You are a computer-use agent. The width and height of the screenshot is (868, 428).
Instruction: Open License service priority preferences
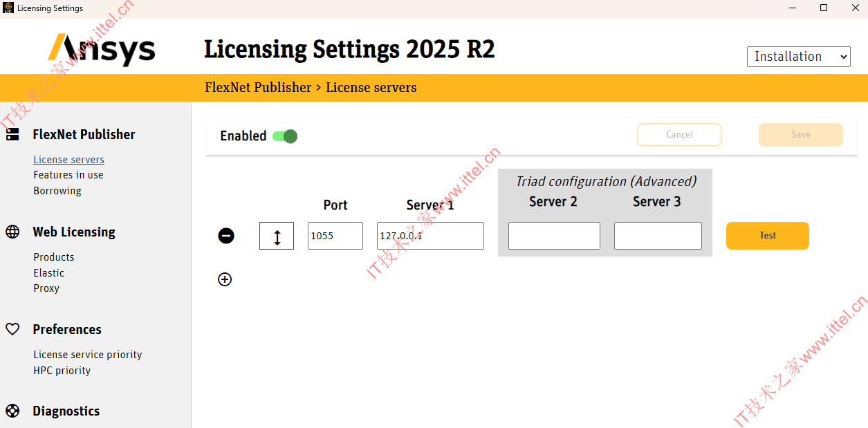[x=88, y=355]
